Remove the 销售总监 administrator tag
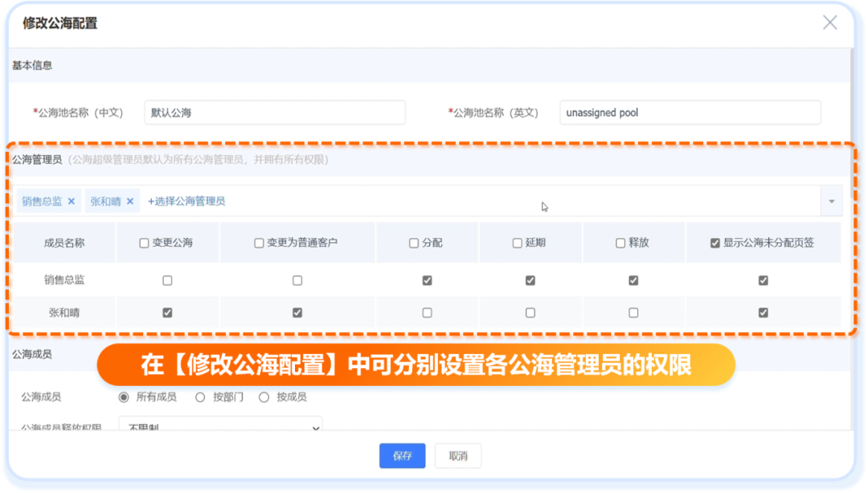The width and height of the screenshot is (868, 493). (x=71, y=201)
